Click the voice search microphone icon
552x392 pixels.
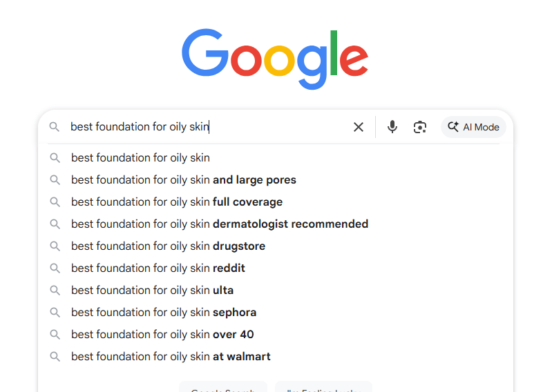392,127
